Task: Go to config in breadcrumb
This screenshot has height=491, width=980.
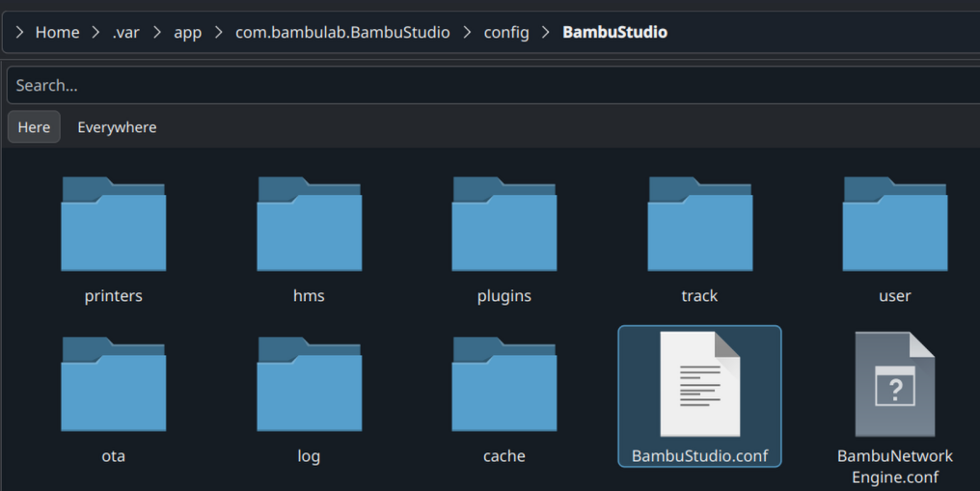Action: pyautogui.click(x=506, y=32)
